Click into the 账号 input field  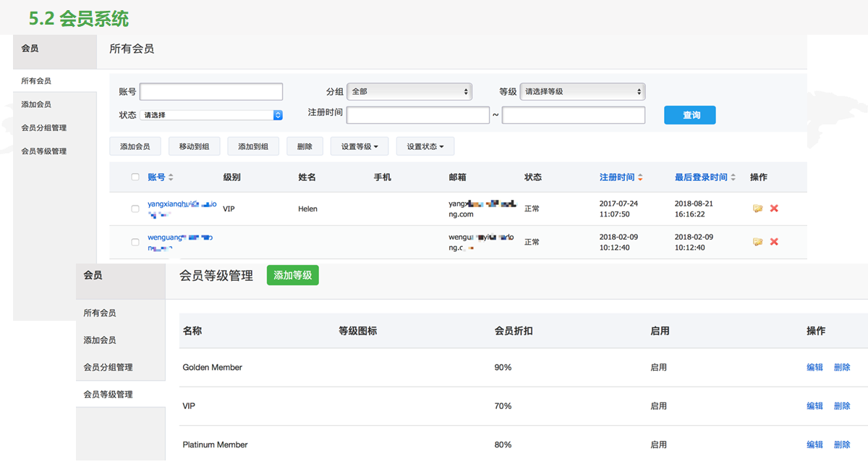pos(211,92)
